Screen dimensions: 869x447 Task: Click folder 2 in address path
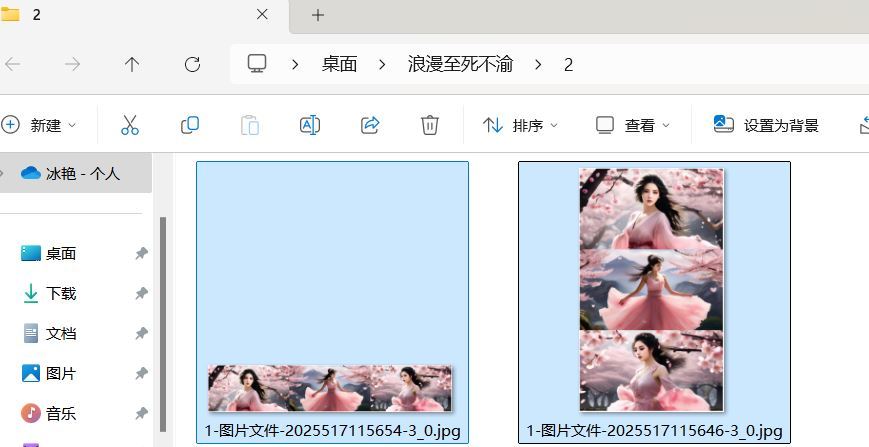(568, 65)
